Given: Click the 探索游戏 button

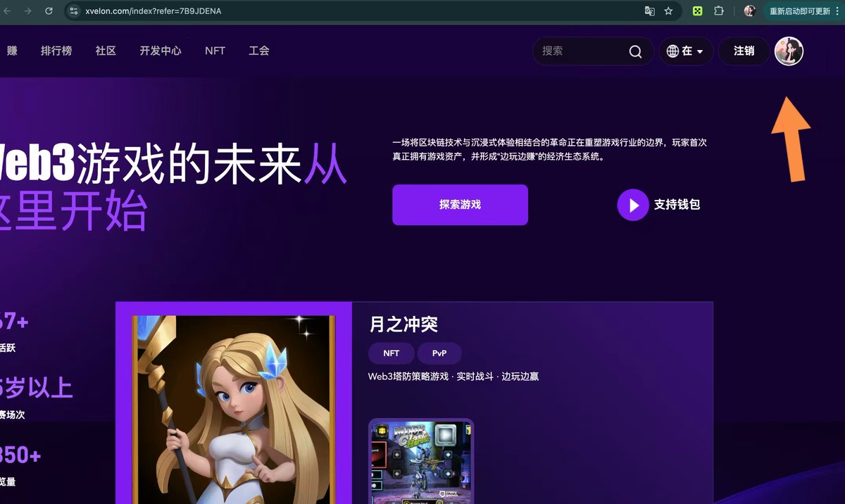Looking at the screenshot, I should 460,205.
